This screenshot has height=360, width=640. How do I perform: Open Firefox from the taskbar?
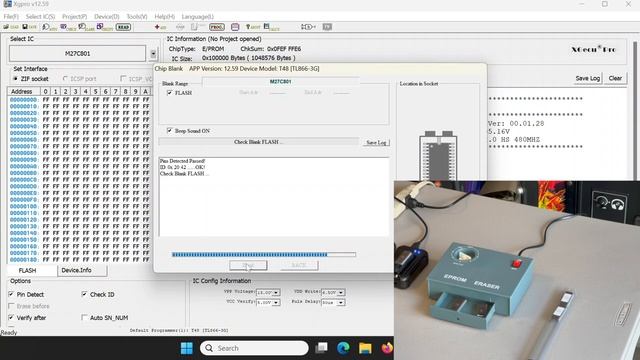[387, 348]
